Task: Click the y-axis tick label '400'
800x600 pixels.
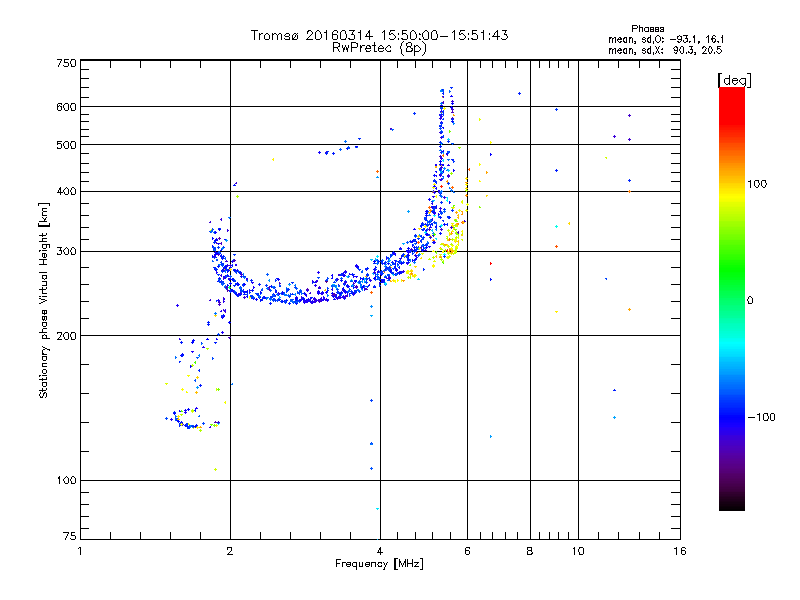Action: (66, 192)
